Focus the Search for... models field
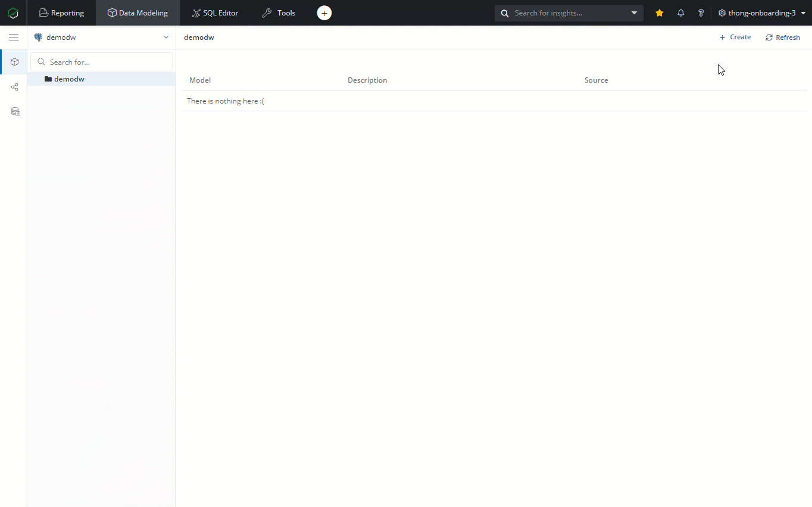The width and height of the screenshot is (812, 507). (x=102, y=62)
